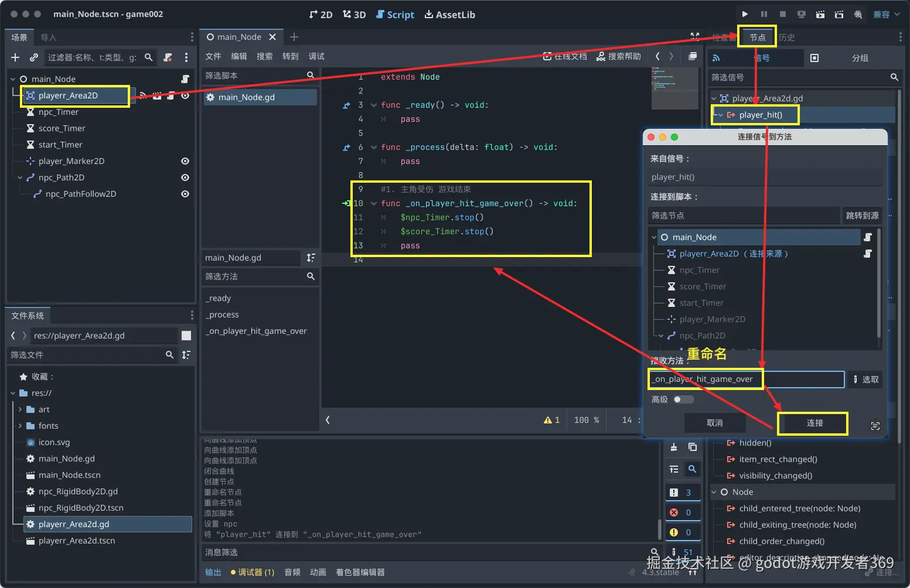
Task: Toggle visibility of npc_PathFollow2D
Action: click(185, 194)
